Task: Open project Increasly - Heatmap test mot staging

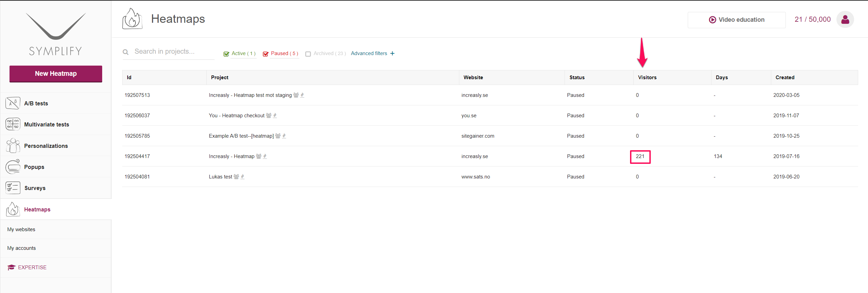Action: click(x=250, y=95)
